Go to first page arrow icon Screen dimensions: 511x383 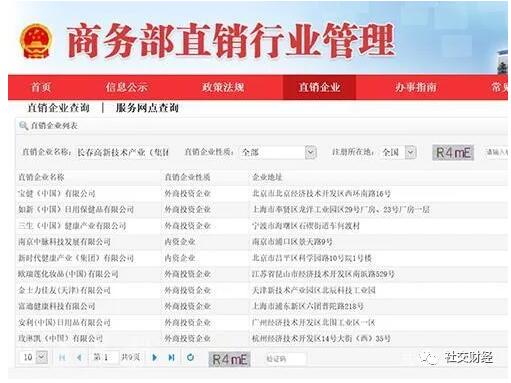(62, 357)
